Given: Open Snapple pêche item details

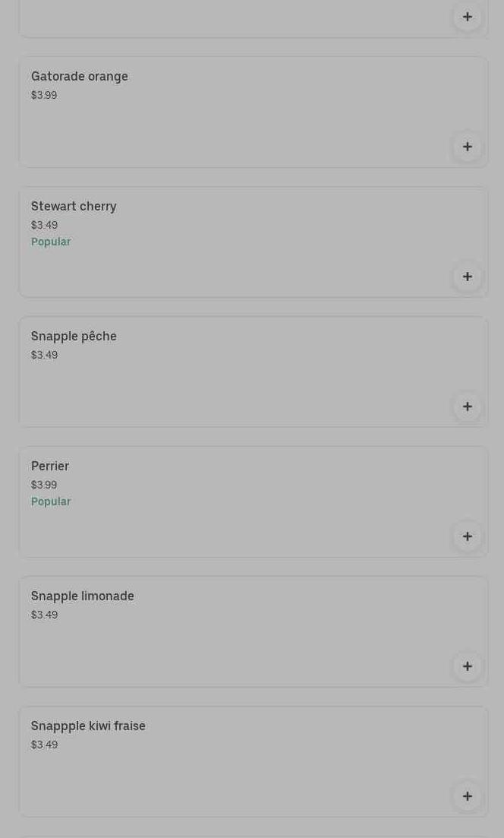Looking at the screenshot, I should (x=74, y=336).
